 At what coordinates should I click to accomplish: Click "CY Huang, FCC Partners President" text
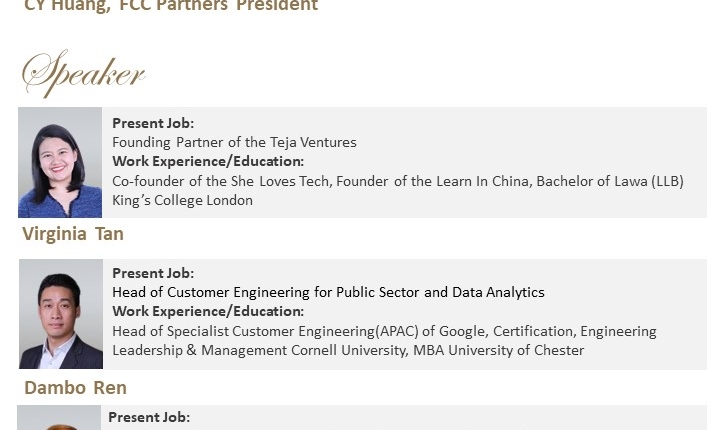171,6
